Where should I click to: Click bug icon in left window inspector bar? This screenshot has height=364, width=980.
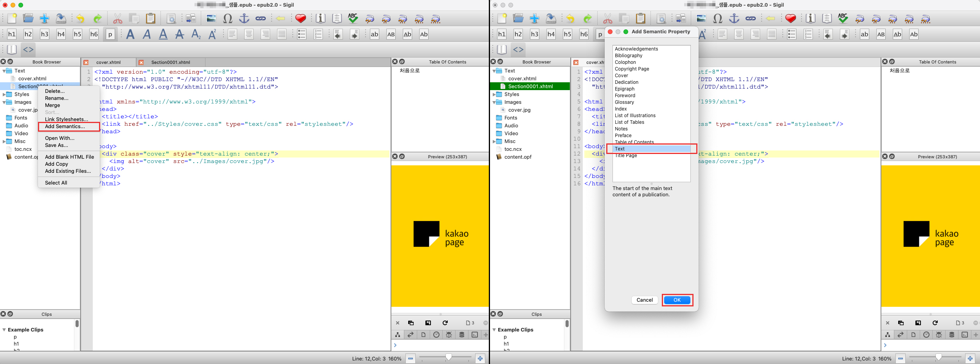[449, 335]
